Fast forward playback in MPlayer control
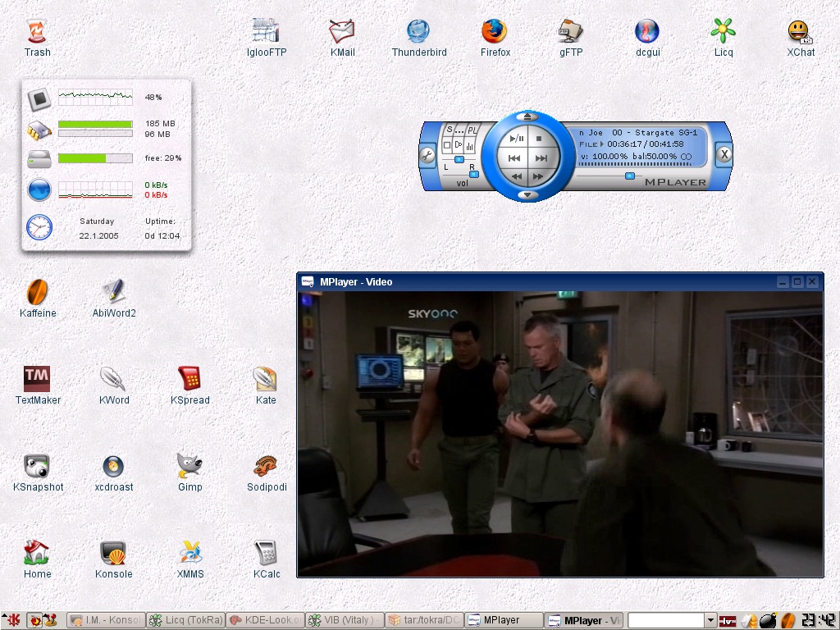 tap(538, 176)
